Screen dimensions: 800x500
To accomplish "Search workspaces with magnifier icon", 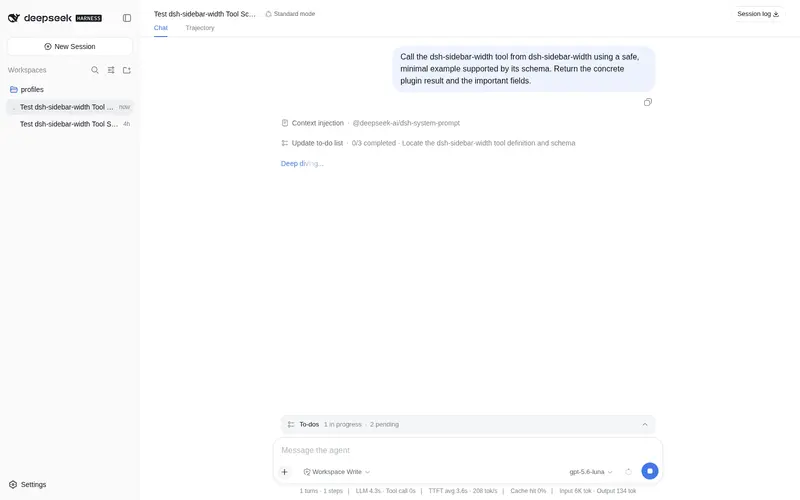I will [x=95, y=70].
